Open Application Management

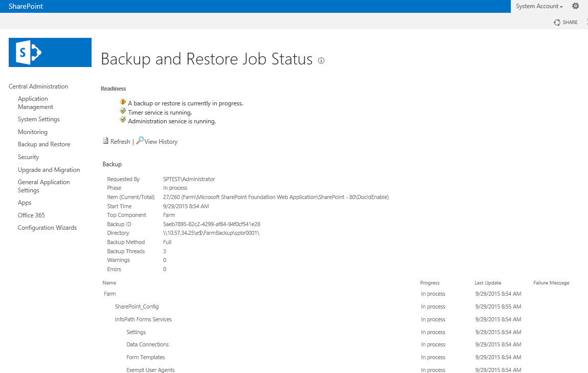coord(36,103)
